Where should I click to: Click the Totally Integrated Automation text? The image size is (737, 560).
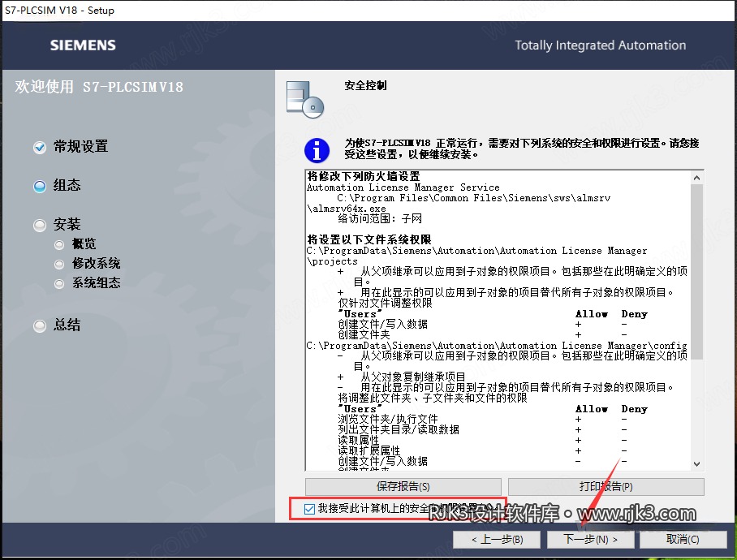point(600,45)
